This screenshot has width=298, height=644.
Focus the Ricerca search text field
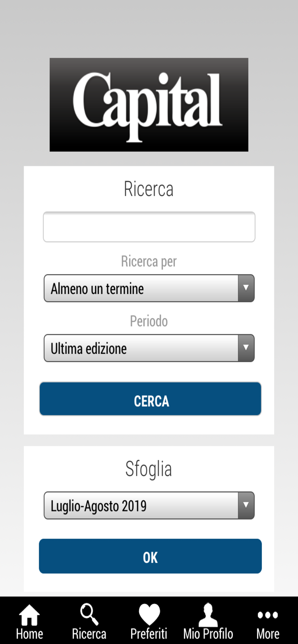click(x=149, y=227)
